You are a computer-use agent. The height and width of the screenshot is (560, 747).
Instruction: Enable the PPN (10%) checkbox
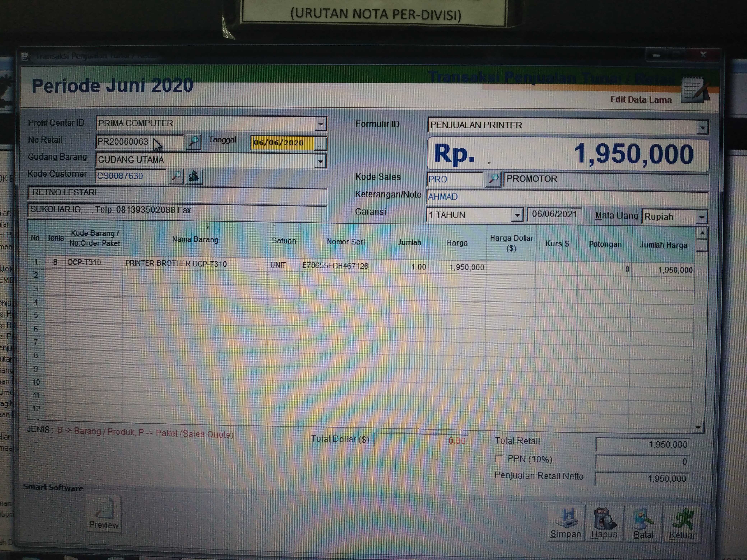coord(499,458)
